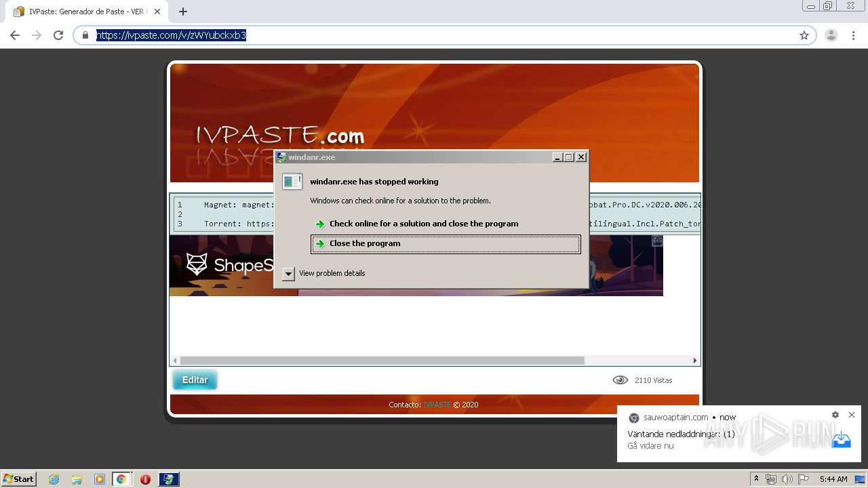Open the Opera taskbar icon
Screen dimensions: 868x488
pos(145,479)
